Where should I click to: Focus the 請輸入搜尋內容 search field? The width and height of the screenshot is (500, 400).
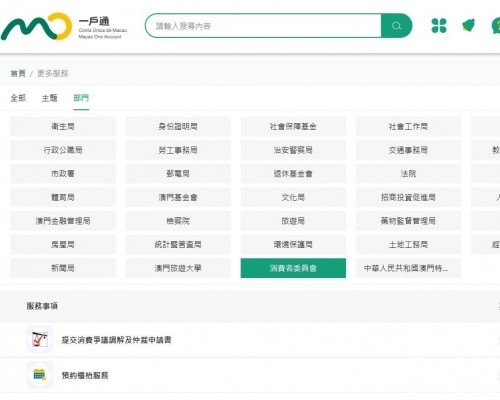[x=263, y=26]
